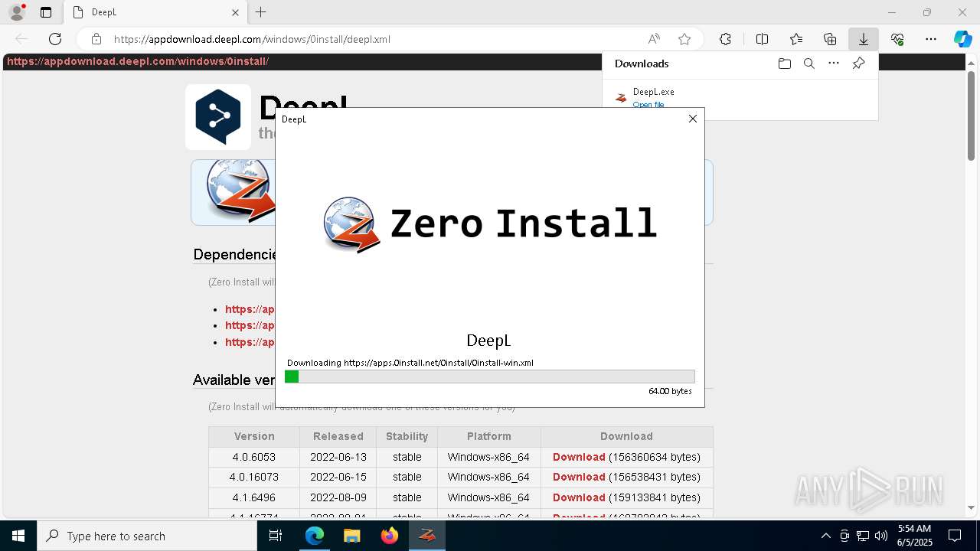Open Task View on taskbar

click(276, 536)
